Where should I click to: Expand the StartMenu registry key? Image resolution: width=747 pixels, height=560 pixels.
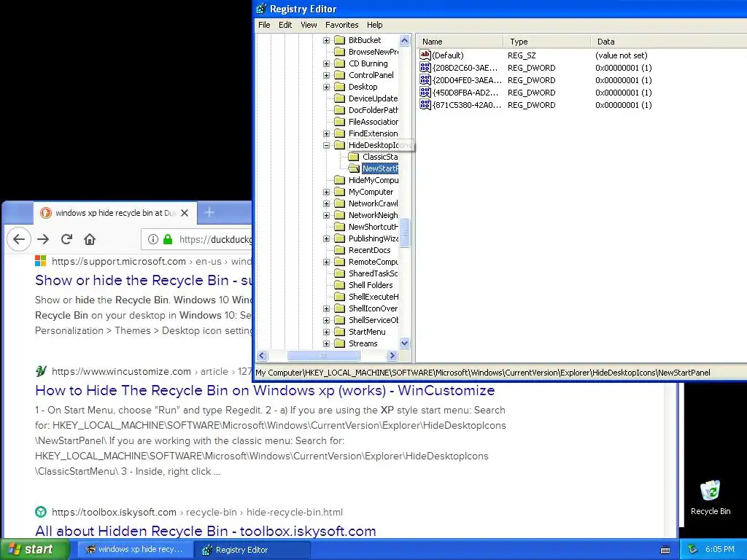click(x=326, y=332)
